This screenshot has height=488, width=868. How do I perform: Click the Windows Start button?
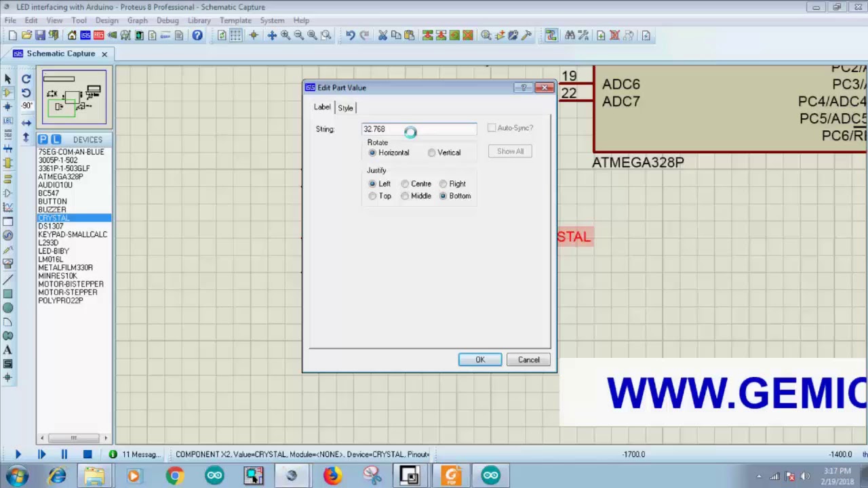(16, 476)
